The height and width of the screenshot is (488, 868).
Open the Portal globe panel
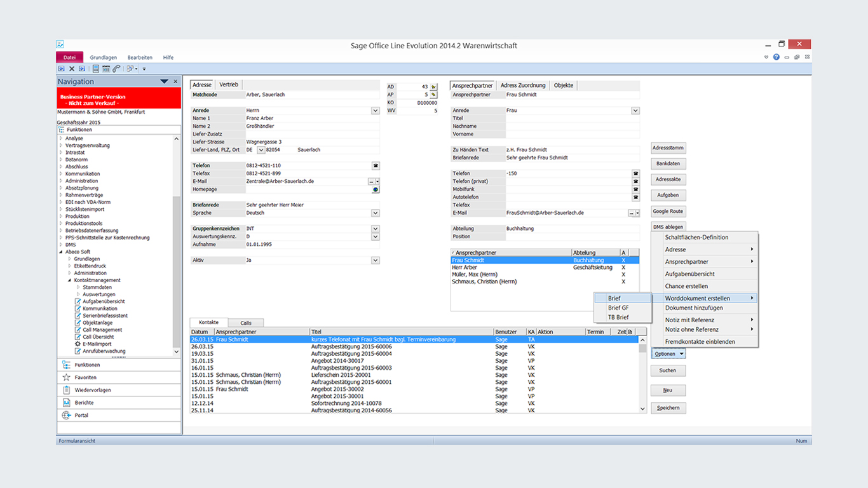coord(119,416)
